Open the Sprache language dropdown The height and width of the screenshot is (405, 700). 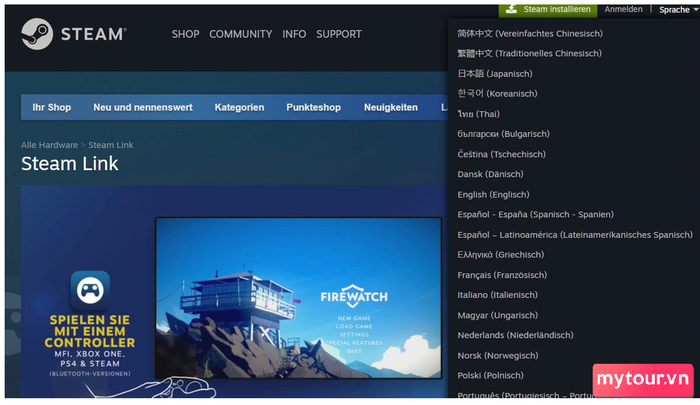[678, 9]
